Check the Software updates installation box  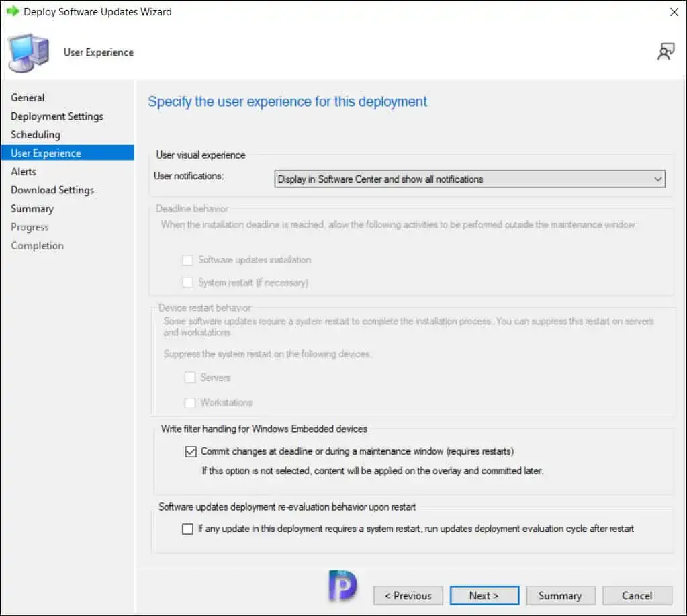click(x=187, y=260)
